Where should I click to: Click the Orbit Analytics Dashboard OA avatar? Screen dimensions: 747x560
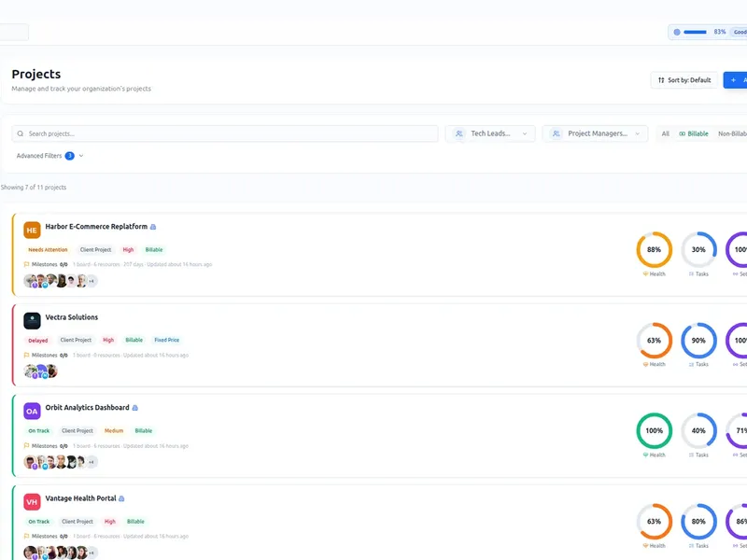tap(32, 411)
